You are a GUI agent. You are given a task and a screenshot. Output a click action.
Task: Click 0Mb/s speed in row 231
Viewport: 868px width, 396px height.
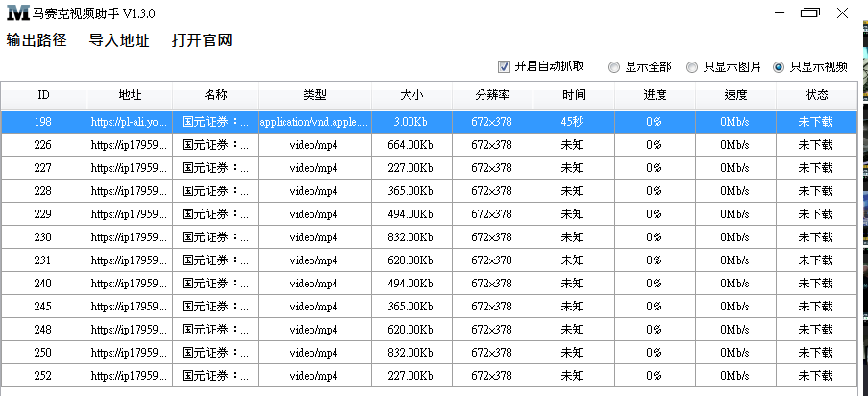click(735, 260)
